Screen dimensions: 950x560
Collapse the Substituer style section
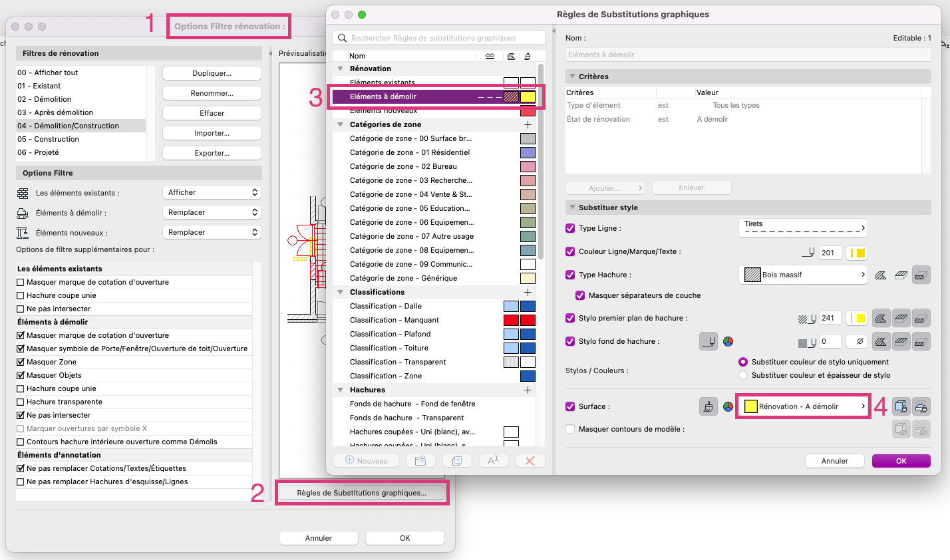572,208
